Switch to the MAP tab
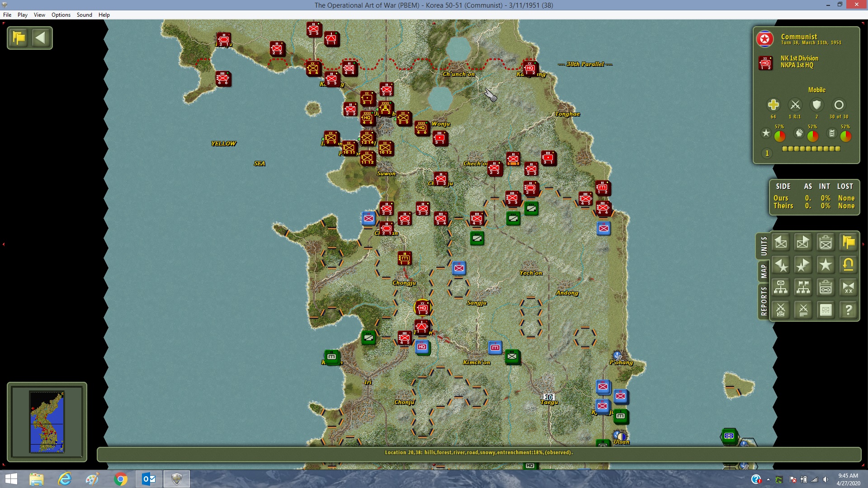Viewport: 868px width, 488px height. pyautogui.click(x=764, y=271)
